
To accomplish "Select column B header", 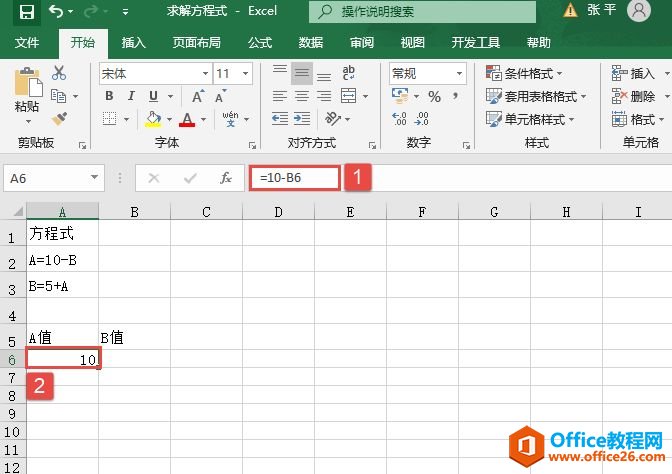I will point(134,212).
